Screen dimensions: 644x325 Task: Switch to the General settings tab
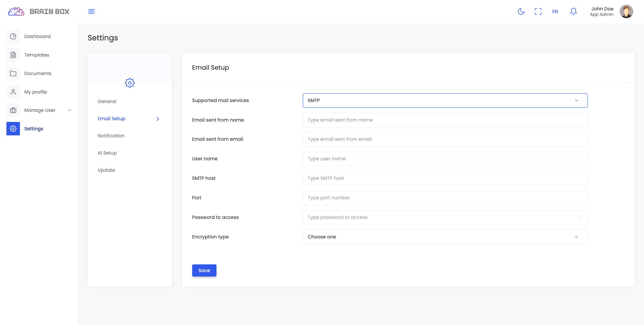[x=107, y=101]
